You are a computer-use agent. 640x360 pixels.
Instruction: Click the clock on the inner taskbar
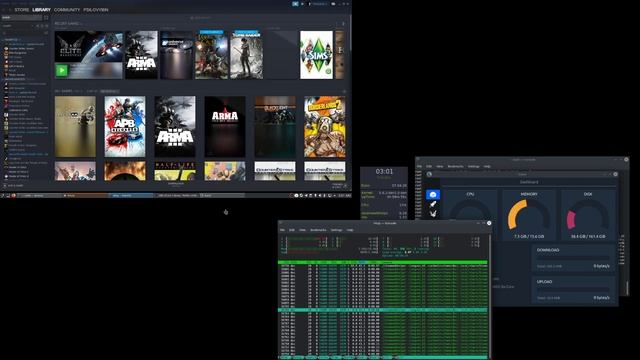[344, 196]
